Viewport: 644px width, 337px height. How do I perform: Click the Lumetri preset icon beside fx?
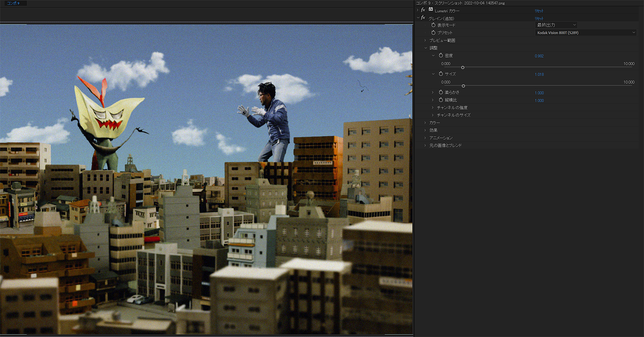click(431, 10)
